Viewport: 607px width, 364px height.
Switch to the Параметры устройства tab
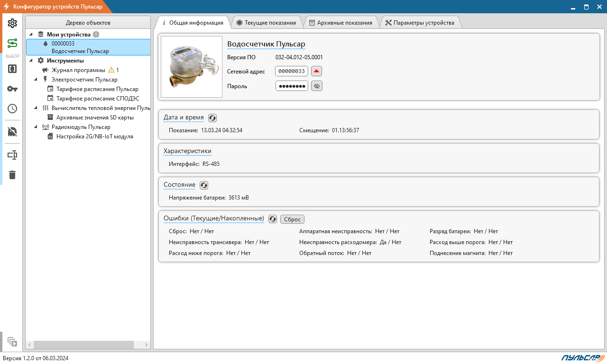(x=420, y=22)
